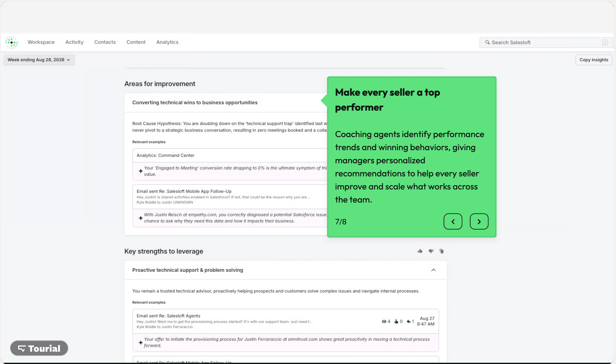Screen dimensions: 616x364
Task: Click the Salesloft logo icon
Action: pyautogui.click(x=12, y=42)
